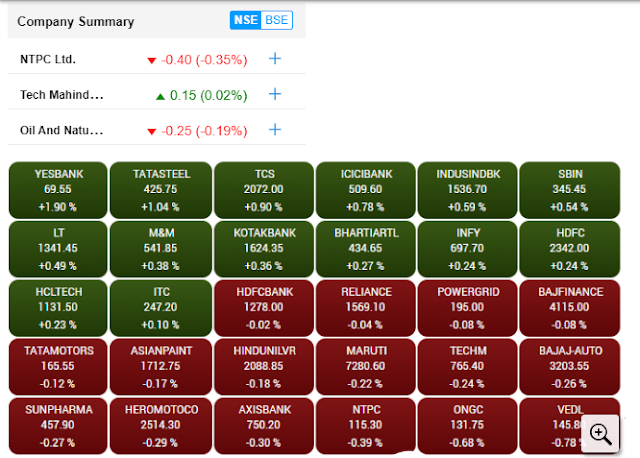Click the KOTAKBANK tile
This screenshot has width=640, height=458.
(x=264, y=249)
